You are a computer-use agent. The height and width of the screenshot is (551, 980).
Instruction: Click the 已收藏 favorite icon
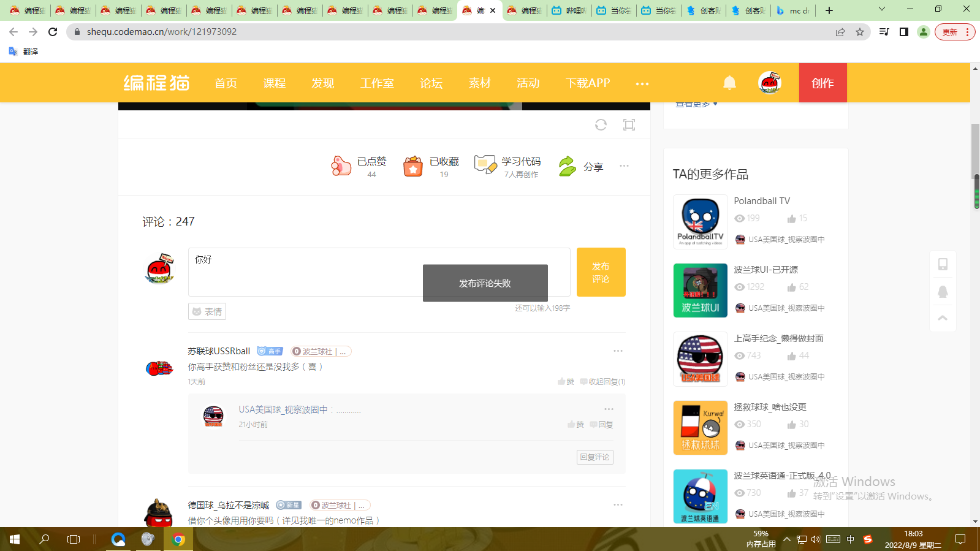point(413,165)
